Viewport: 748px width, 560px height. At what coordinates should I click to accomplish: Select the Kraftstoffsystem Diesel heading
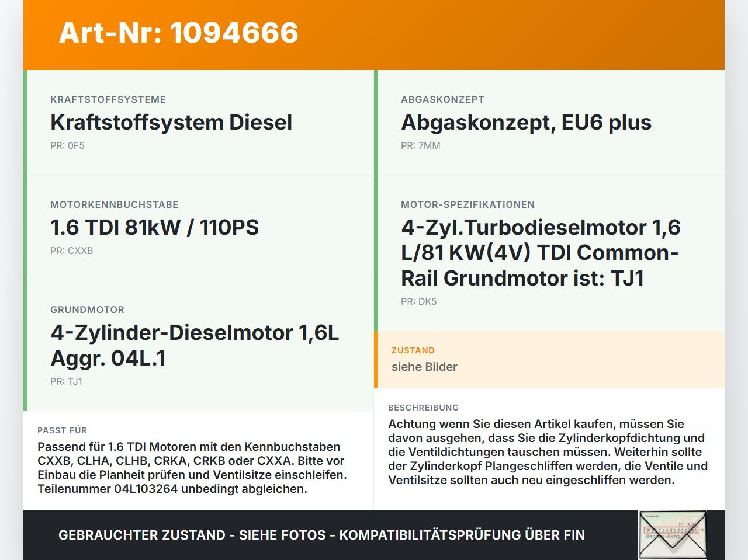[171, 123]
